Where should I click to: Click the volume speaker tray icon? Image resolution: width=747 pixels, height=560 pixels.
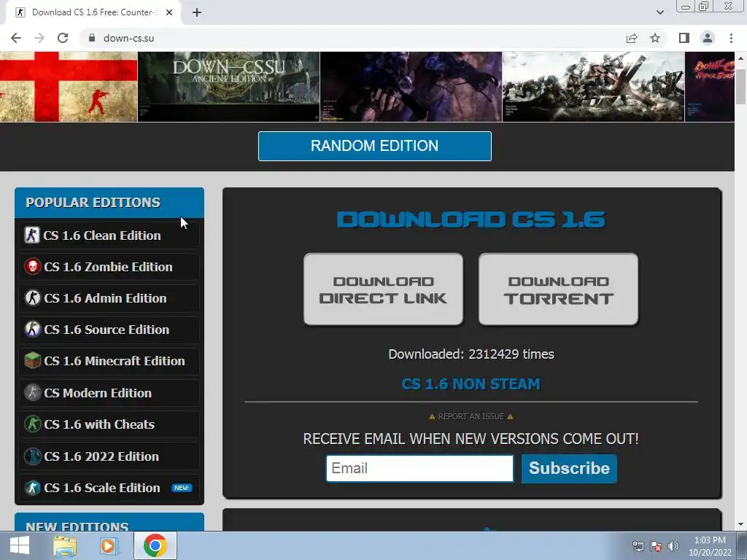[x=673, y=546]
